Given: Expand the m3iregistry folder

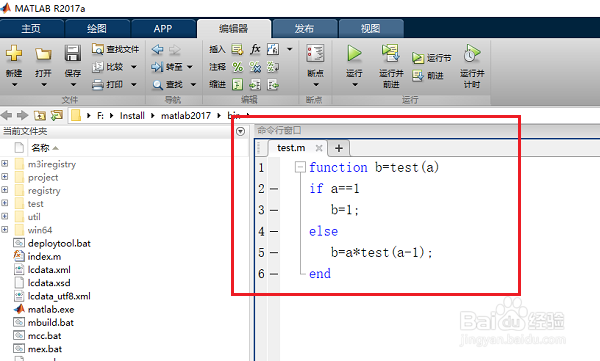Looking at the screenshot, I should coord(5,163).
